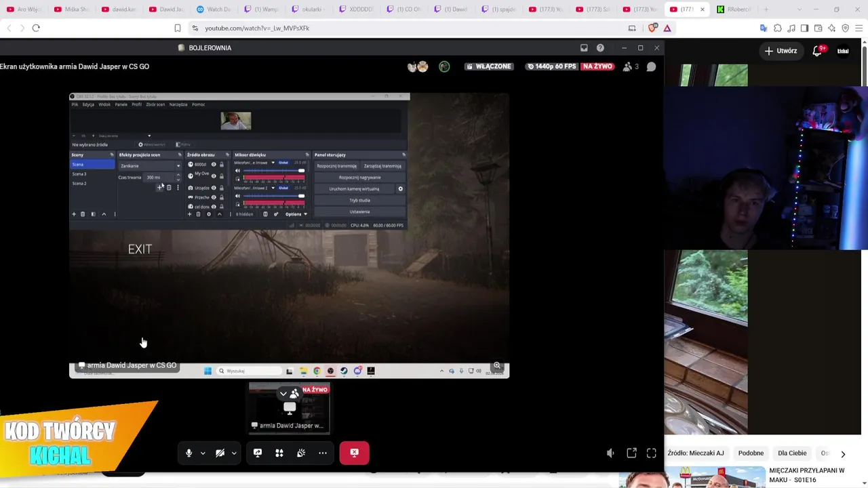Image resolution: width=868 pixels, height=488 pixels.
Task: Open the Brave Shields lion icon
Action: (x=652, y=28)
